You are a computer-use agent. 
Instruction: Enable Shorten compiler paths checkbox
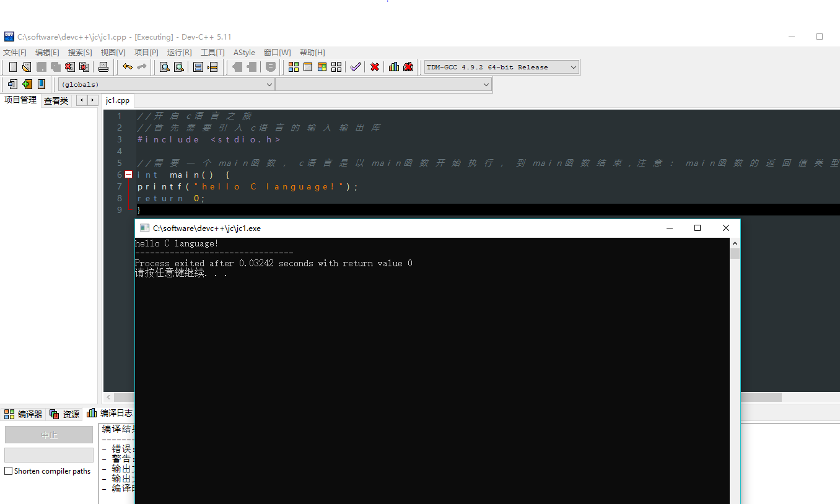point(9,471)
